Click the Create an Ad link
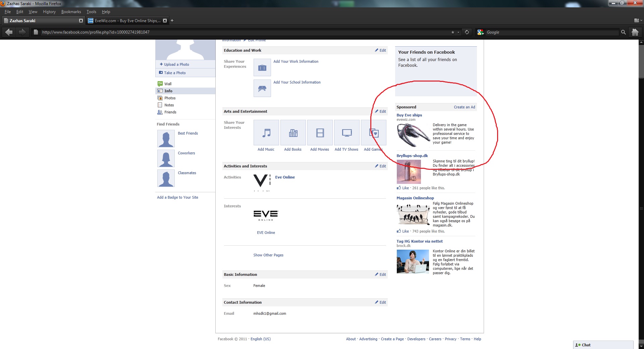Viewport: 644px width, 349px height. click(465, 107)
